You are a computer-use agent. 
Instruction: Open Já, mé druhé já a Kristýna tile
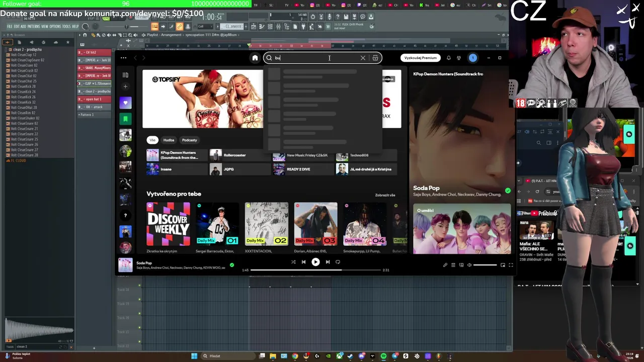point(366,169)
